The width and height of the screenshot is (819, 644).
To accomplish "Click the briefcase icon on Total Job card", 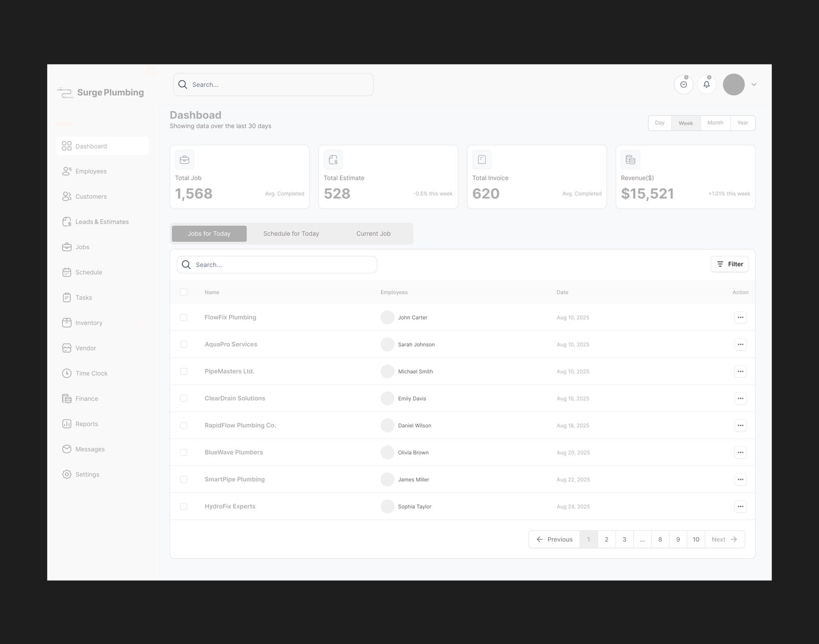I will click(184, 160).
